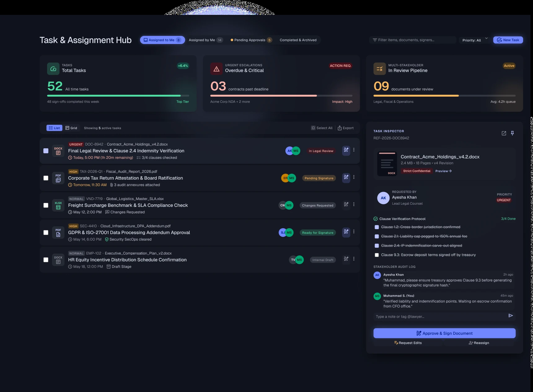The image size is (533, 392).
Task: Click Request Edits button
Action: [408, 343]
